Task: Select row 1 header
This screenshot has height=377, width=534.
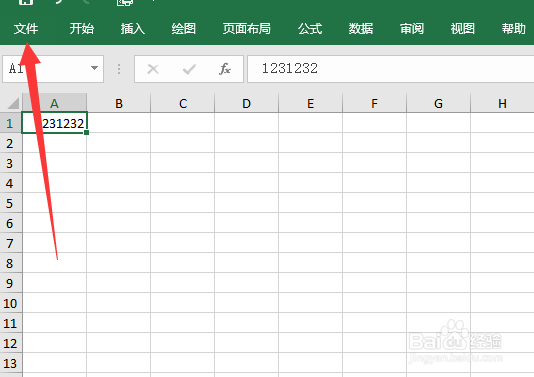Action: [11, 123]
